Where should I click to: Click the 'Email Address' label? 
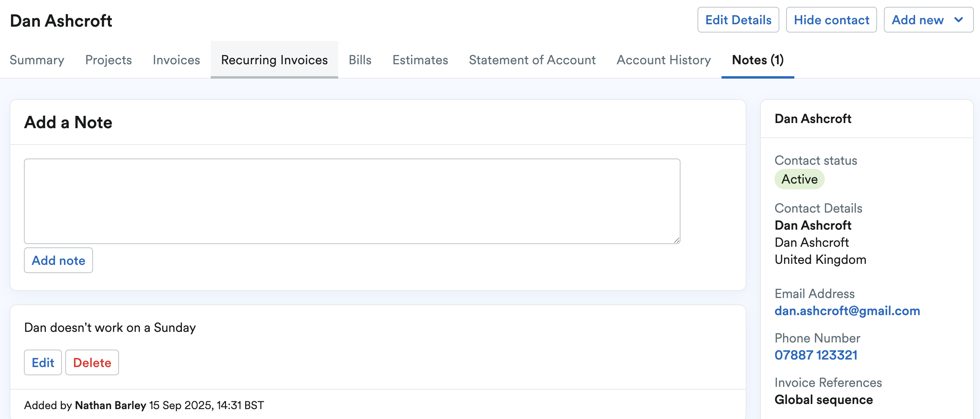tap(815, 294)
